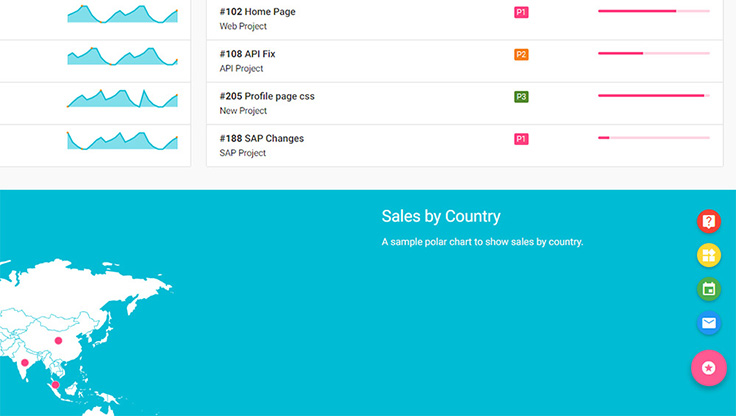Click the orange P2 priority badge
Screen dimensions: 736x416
521,54
